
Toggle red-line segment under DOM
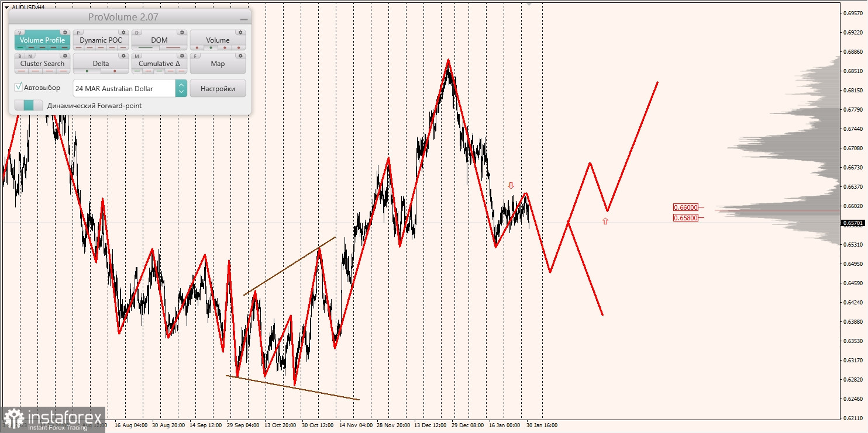[173, 47]
